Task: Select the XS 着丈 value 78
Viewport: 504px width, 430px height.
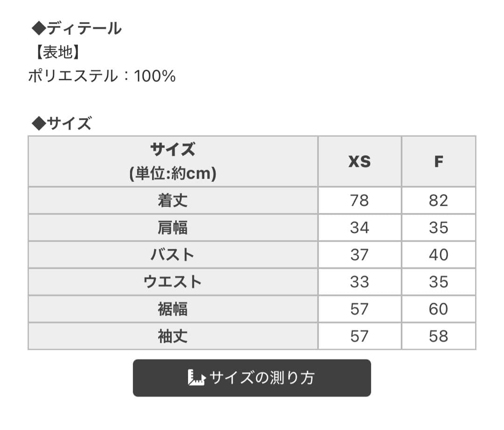Action: pos(359,201)
